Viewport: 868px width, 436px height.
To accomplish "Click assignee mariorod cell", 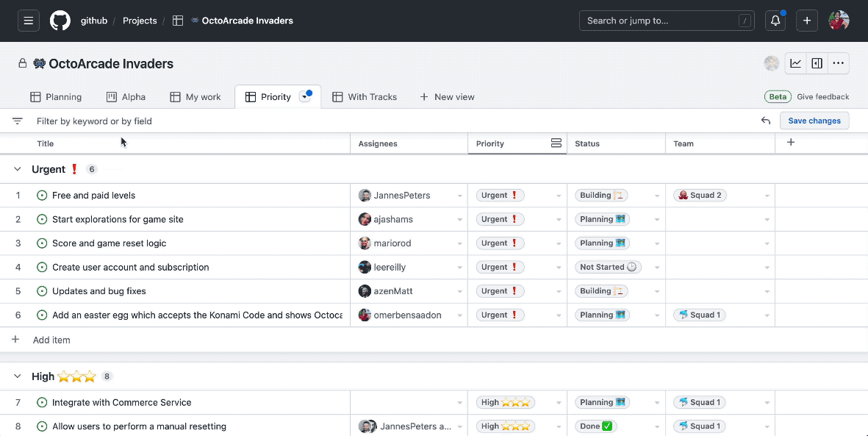I will [x=409, y=243].
